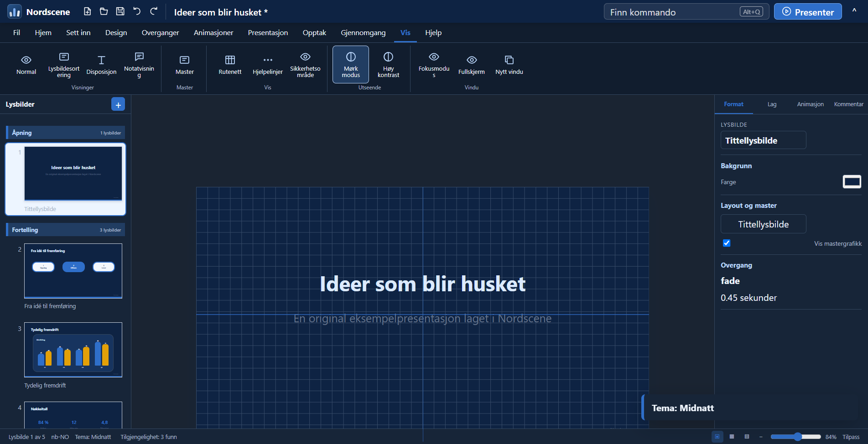The image size is (868, 444).
Task: Redo the last action
Action: 154,11
